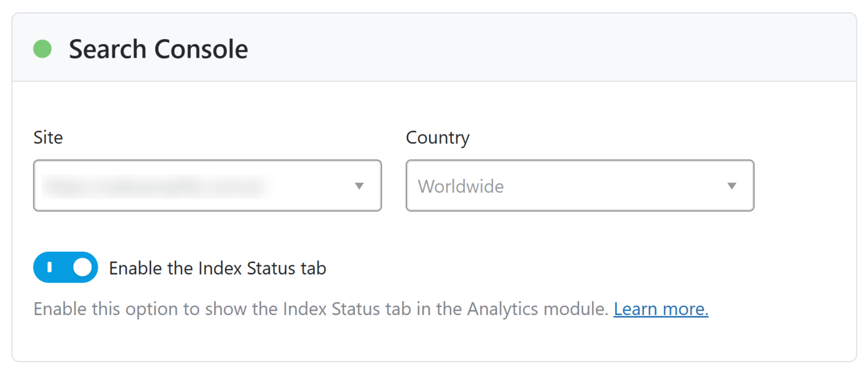Disable the Index Status tab toggle
The width and height of the screenshot is (868, 374).
click(66, 267)
